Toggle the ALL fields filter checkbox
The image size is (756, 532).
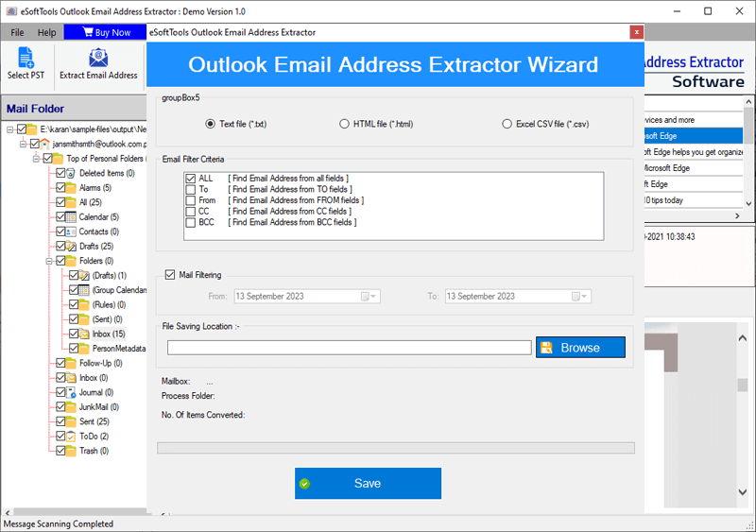191,179
